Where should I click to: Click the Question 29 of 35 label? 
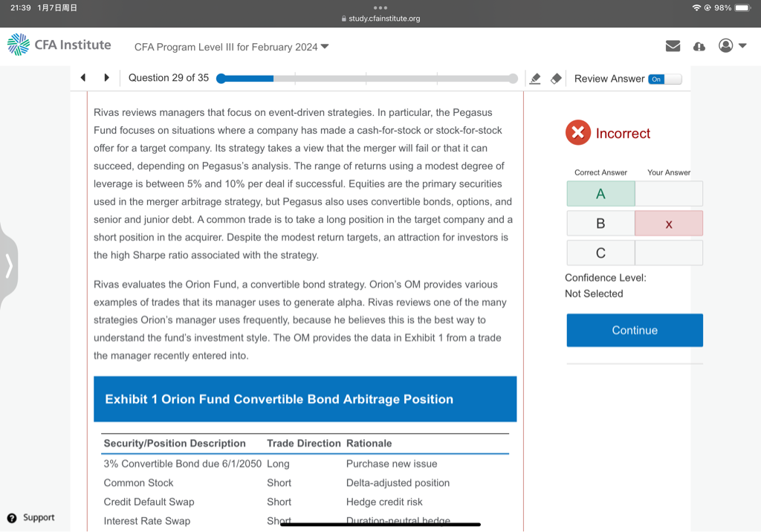[169, 78]
